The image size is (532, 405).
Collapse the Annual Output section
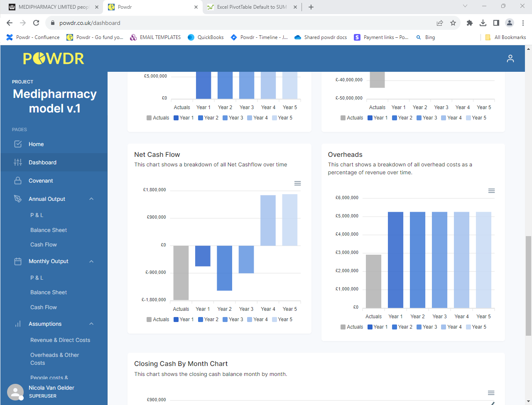point(91,199)
